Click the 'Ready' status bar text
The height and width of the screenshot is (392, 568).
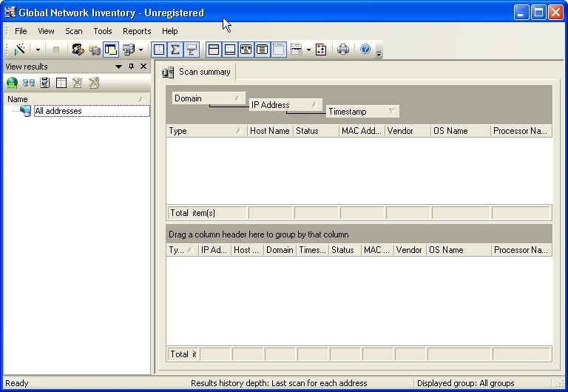click(17, 383)
